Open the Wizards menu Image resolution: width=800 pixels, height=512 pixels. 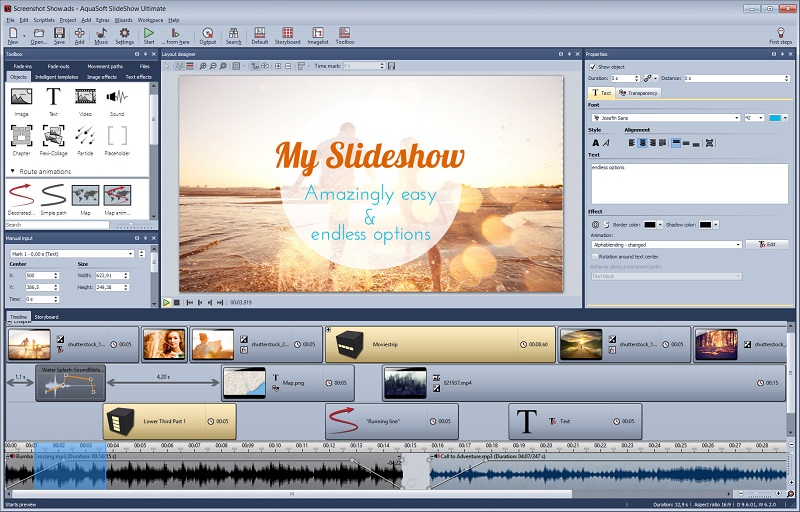123,20
